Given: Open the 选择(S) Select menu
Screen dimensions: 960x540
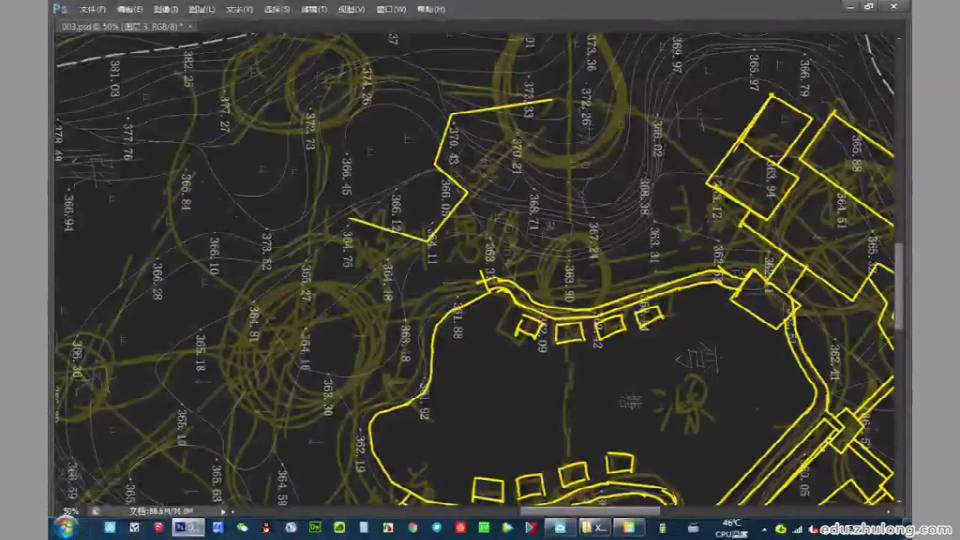Looking at the screenshot, I should tap(277, 9).
